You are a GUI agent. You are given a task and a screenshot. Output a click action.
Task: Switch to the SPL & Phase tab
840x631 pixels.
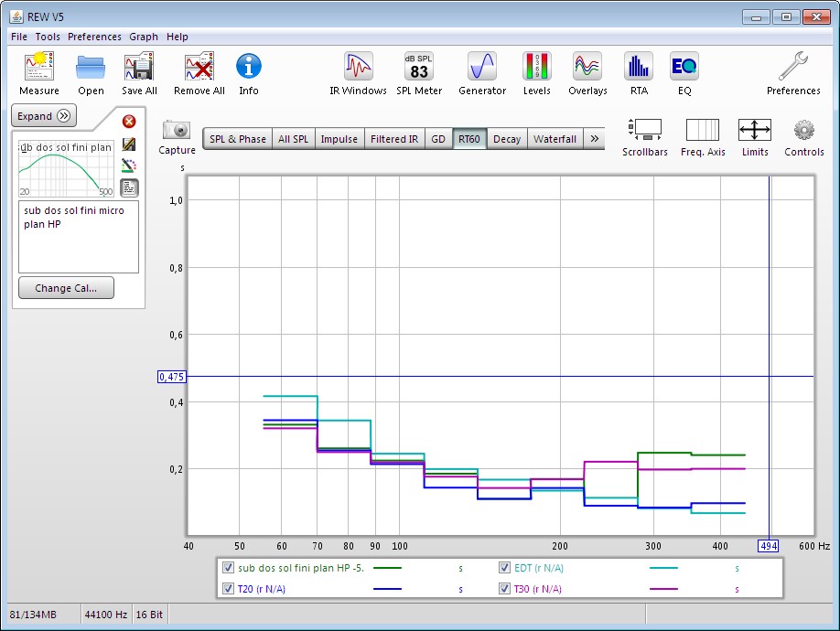coord(237,139)
